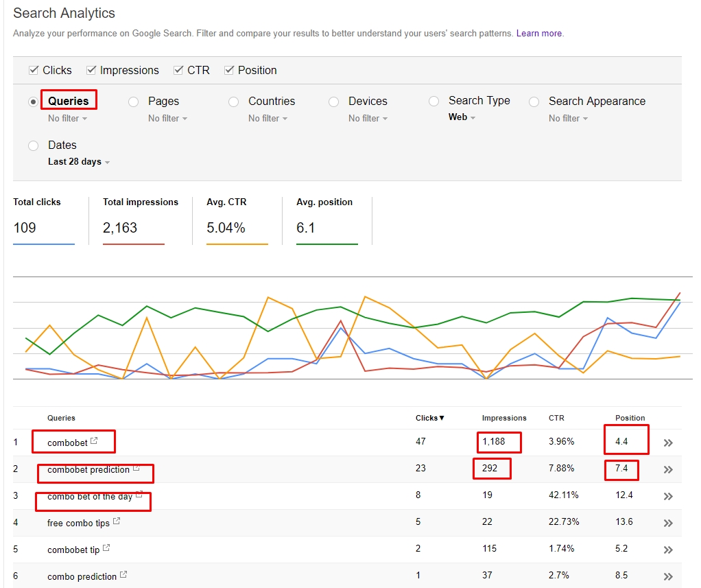Open external link icon next to combobet query
The width and height of the screenshot is (701, 588).
(94, 442)
